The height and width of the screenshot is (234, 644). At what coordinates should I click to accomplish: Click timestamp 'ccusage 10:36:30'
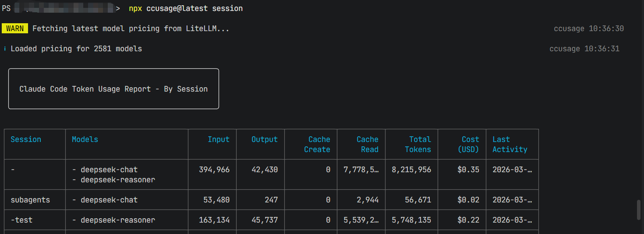tap(589, 28)
